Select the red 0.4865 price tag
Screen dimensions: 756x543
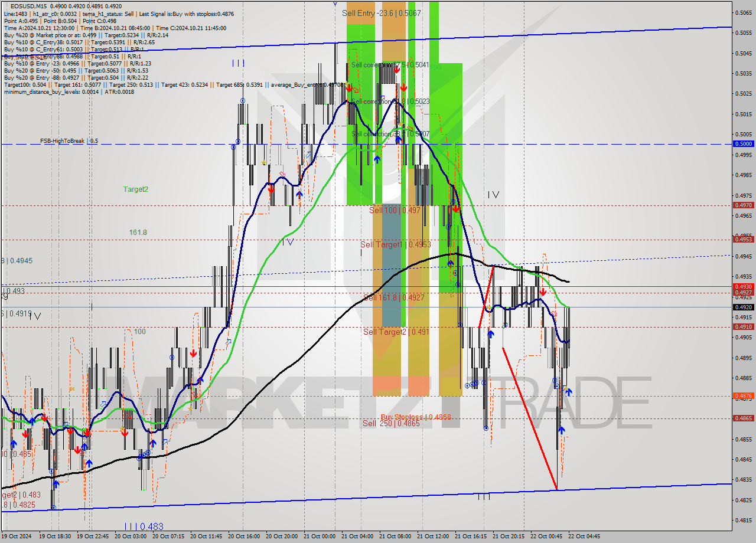coord(742,418)
